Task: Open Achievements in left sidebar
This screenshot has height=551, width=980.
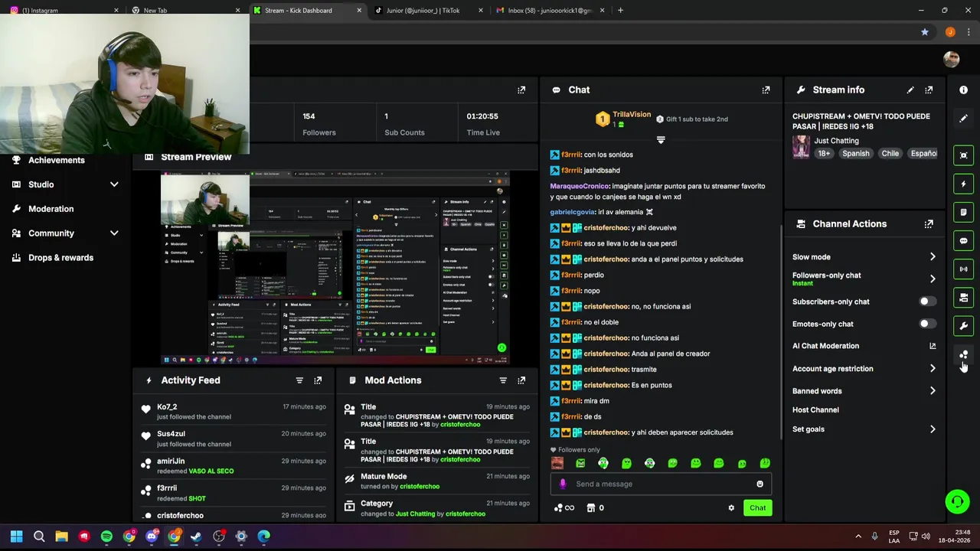Action: [x=57, y=160]
